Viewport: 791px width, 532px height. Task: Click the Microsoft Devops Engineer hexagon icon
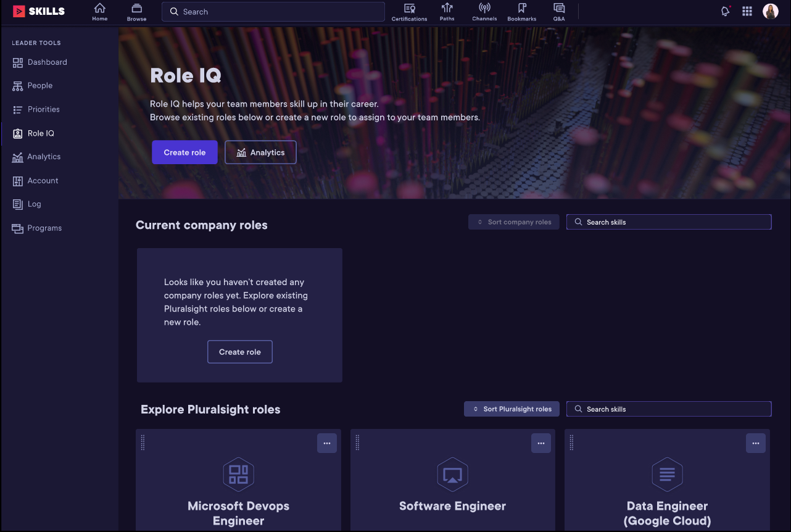(x=238, y=475)
